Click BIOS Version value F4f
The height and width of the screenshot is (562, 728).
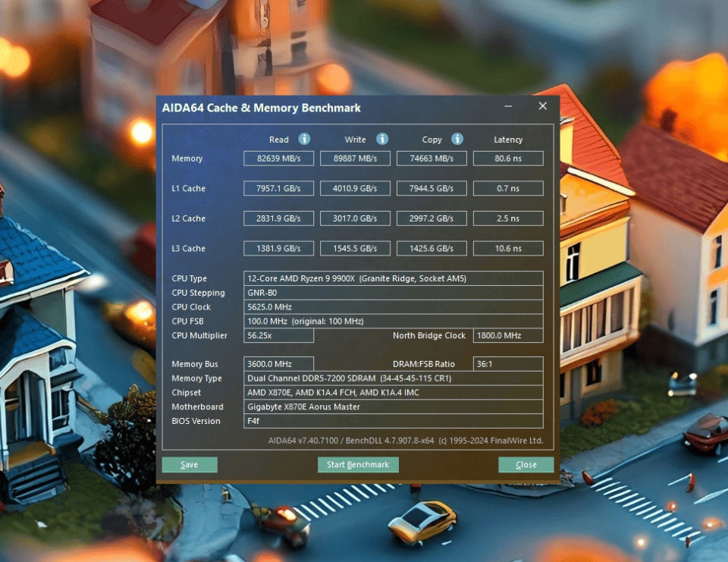click(x=394, y=421)
